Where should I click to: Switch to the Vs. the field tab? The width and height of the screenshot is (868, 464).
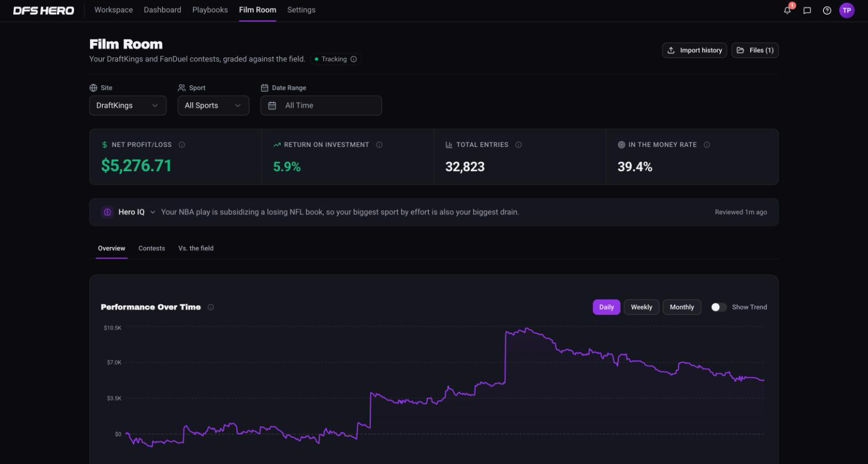click(x=196, y=248)
